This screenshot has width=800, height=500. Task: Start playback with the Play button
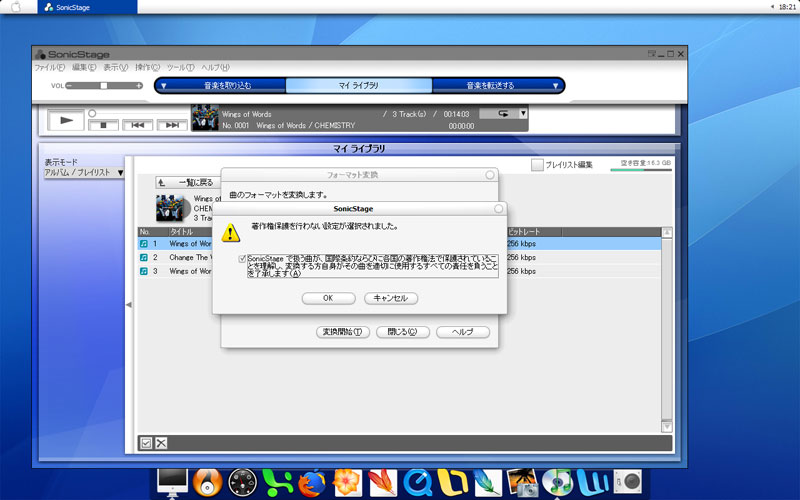click(66, 120)
